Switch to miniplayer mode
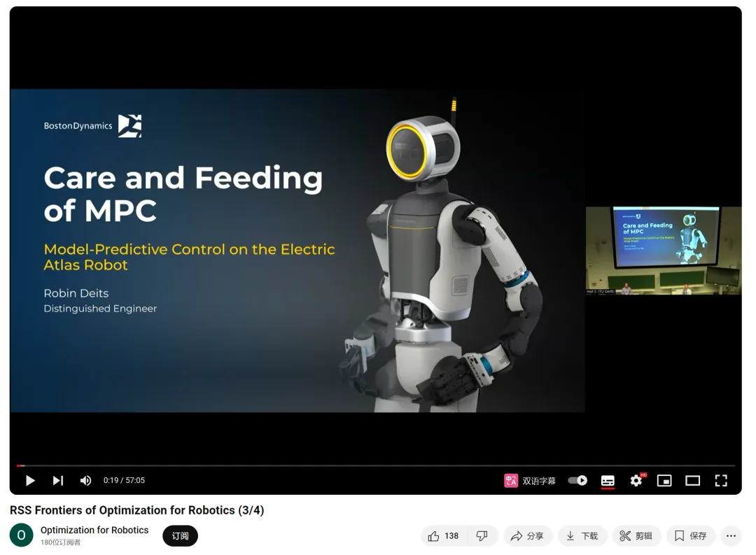The height and width of the screenshot is (555, 756). 664,481
